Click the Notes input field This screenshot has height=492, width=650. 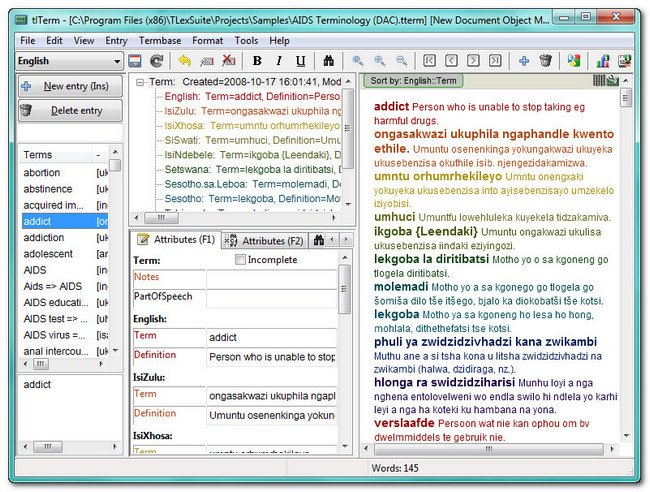[272, 279]
